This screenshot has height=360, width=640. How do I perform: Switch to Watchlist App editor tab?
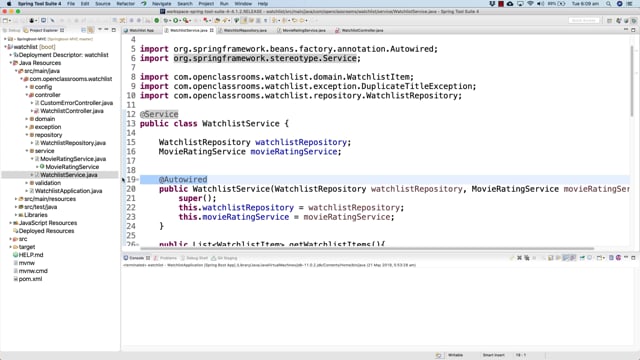pyautogui.click(x=141, y=30)
